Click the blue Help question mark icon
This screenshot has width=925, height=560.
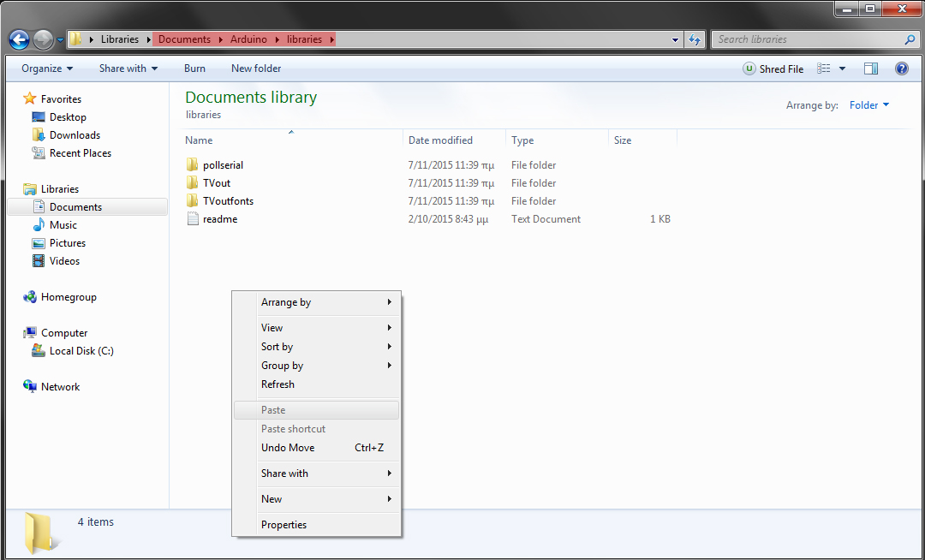[901, 69]
